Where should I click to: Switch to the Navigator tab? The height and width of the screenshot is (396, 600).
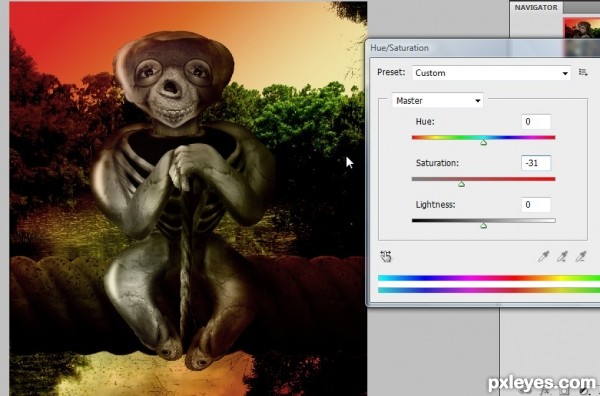[536, 7]
